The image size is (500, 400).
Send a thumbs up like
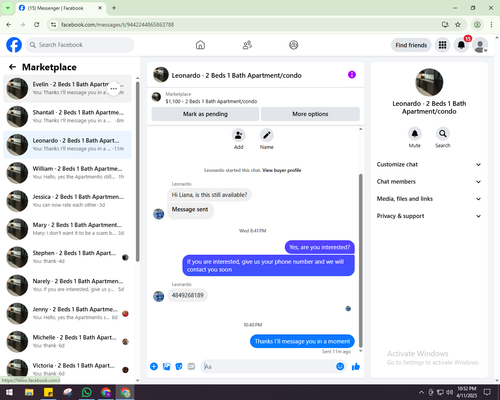coord(356,367)
